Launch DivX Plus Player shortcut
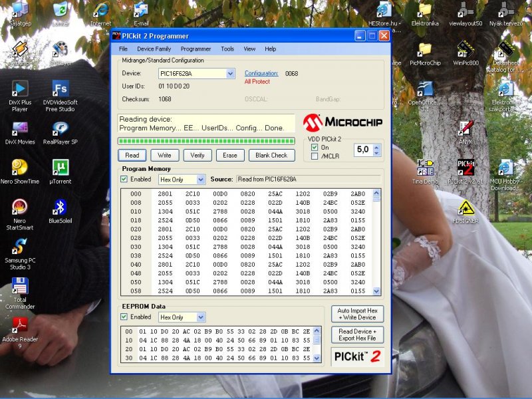 point(20,96)
